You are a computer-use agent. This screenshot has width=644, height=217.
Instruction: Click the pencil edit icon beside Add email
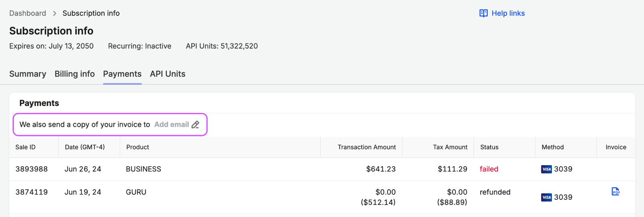195,125
